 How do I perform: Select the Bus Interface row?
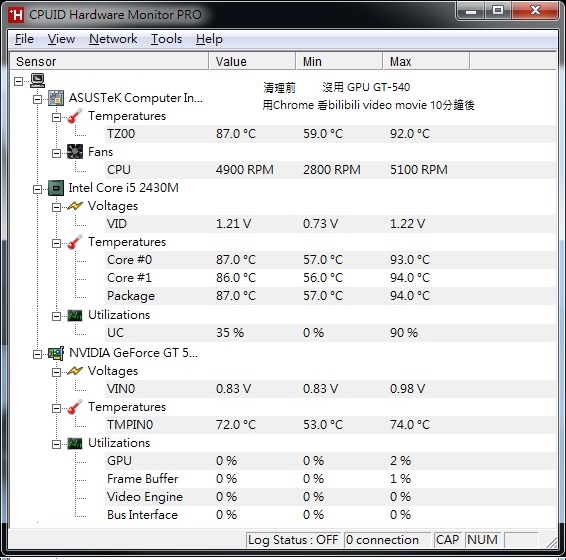(x=330, y=515)
